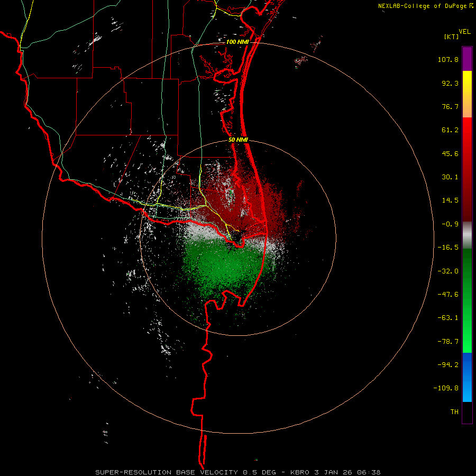Click the -47.6 velocity scale value
Image resolution: width=476 pixels, height=476 pixels.
point(448,295)
